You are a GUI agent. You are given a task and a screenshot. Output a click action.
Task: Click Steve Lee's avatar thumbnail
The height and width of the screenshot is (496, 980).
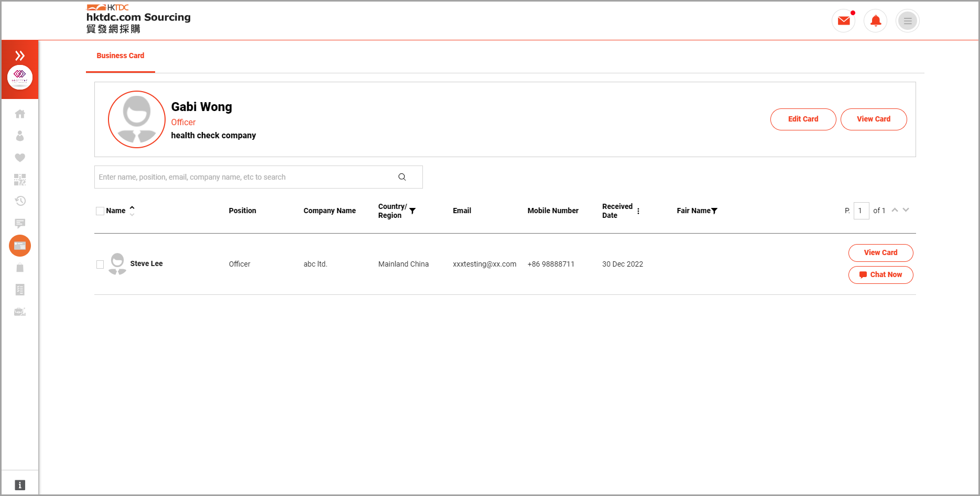point(117,264)
